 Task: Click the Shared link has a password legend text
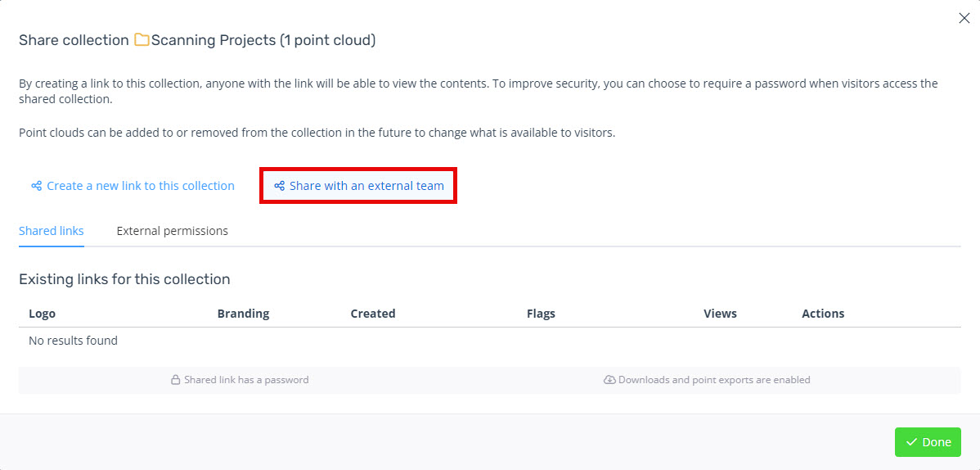[246, 380]
